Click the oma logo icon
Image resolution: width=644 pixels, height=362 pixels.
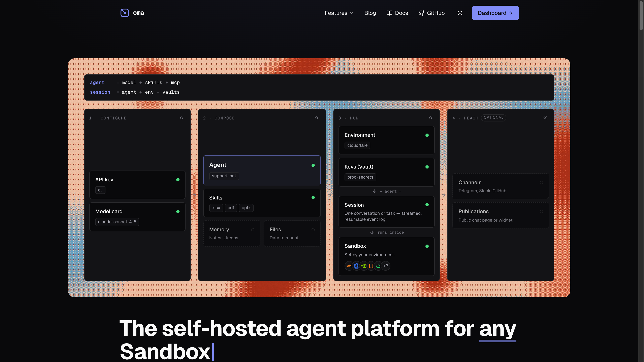[125, 13]
